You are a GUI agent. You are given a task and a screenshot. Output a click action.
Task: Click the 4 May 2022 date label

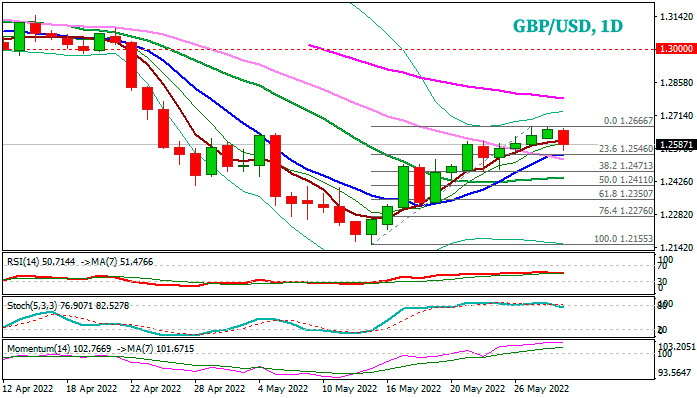click(283, 389)
